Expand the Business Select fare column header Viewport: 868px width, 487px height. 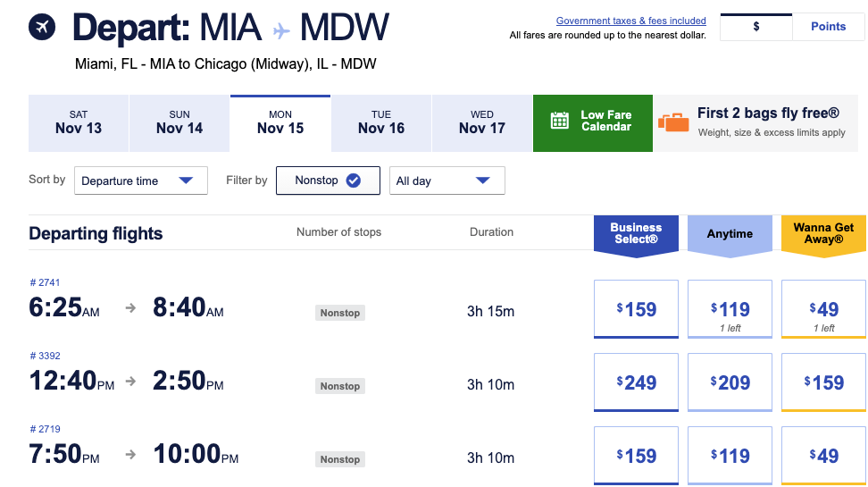point(636,234)
